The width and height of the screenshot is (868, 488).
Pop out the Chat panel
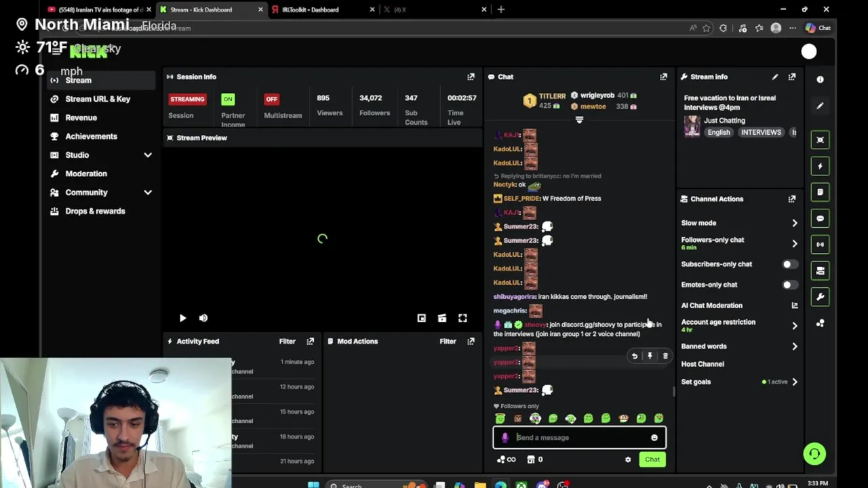pos(663,77)
